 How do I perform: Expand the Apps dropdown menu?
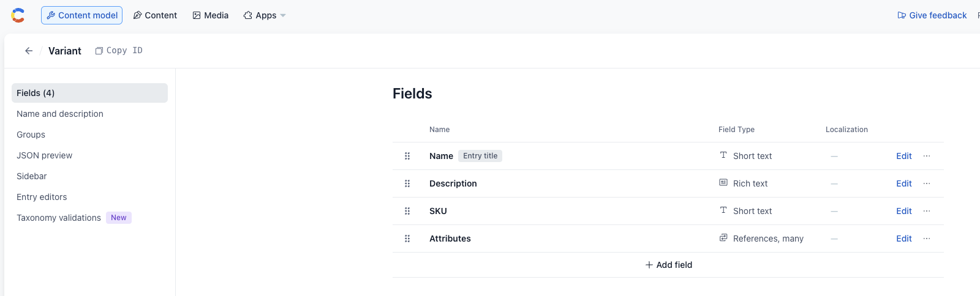coord(265,15)
